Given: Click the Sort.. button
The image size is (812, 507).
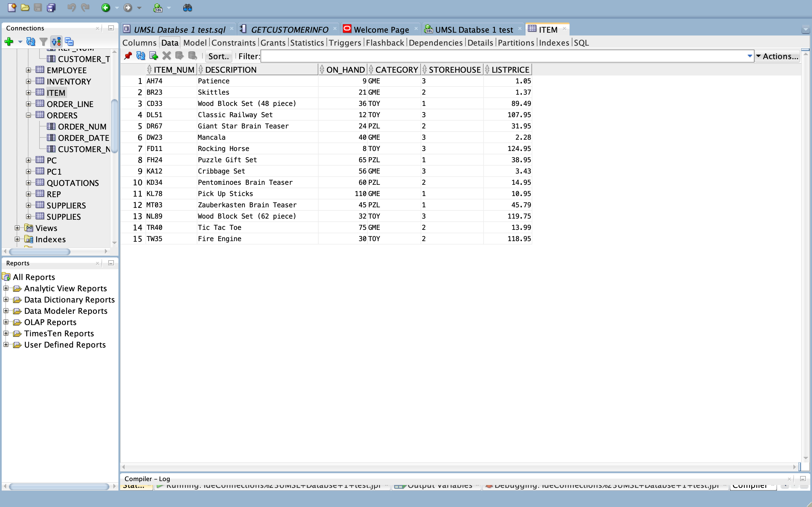Looking at the screenshot, I should (x=219, y=56).
